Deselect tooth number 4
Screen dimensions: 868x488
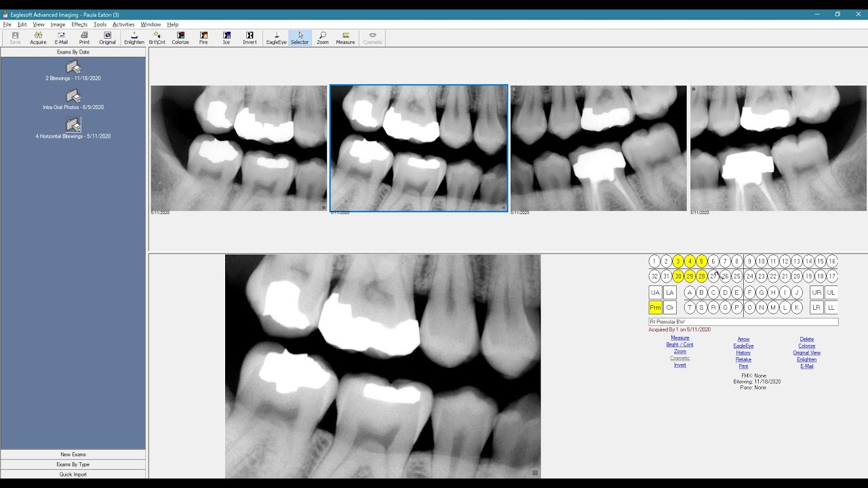point(690,261)
